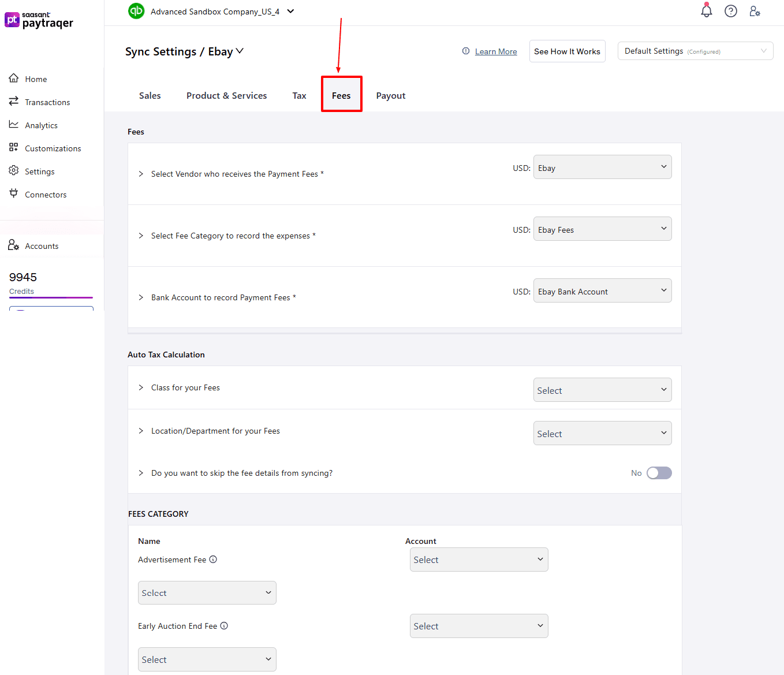Expand Location/Department row chevron

141,431
